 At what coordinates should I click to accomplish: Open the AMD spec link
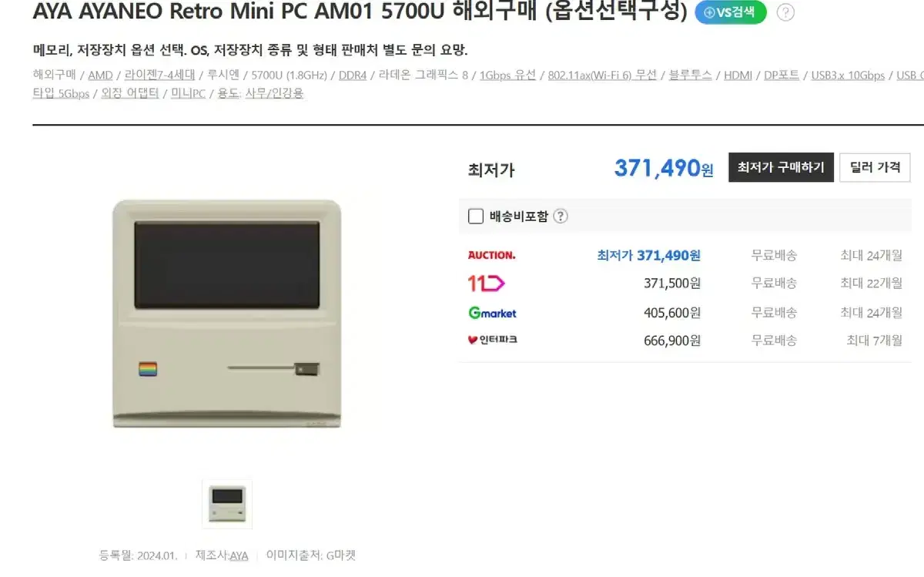point(100,75)
